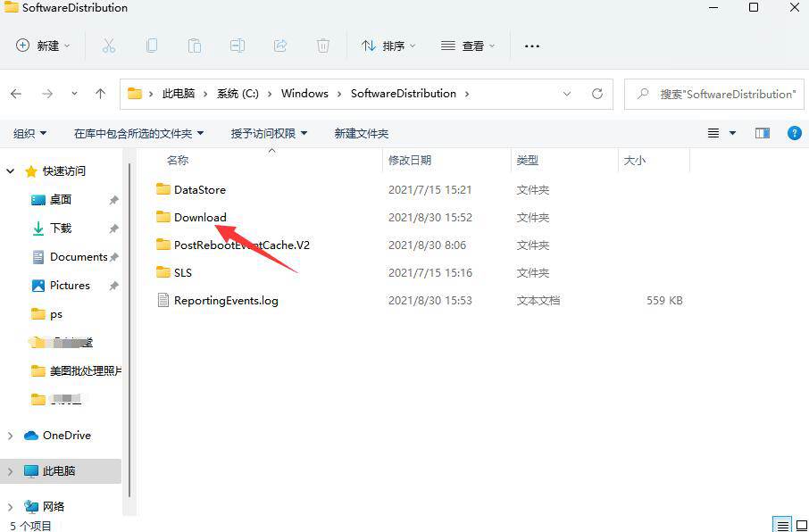Click the Up navigation arrow

100,93
